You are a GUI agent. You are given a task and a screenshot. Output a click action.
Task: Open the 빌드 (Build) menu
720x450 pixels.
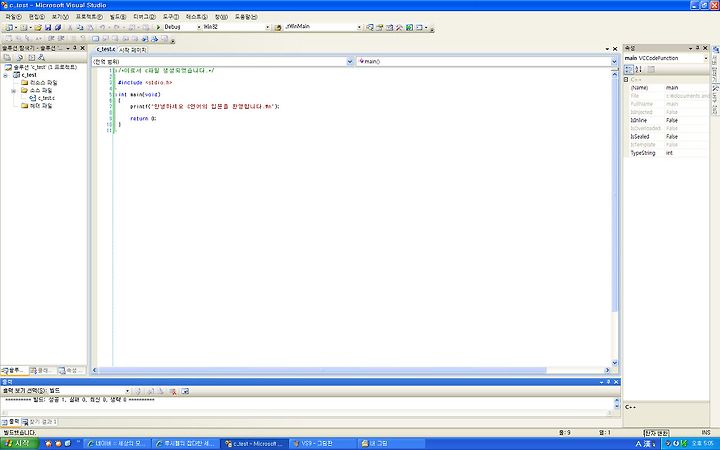(x=118, y=17)
